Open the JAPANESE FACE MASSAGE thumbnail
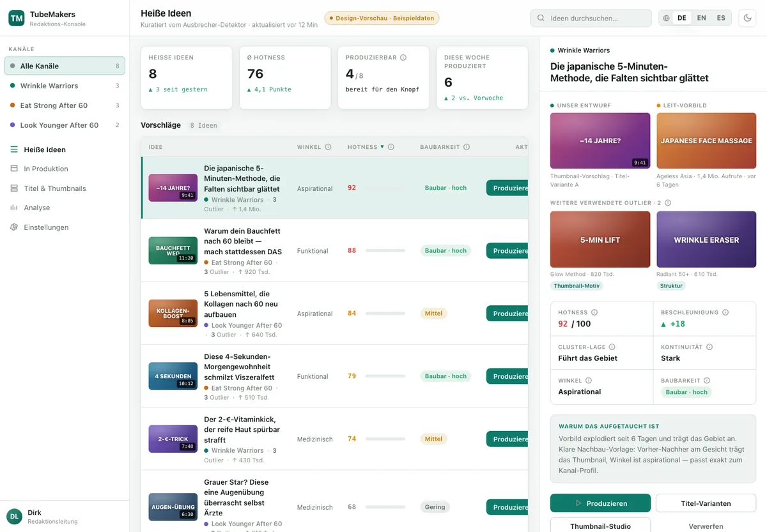 [706, 141]
